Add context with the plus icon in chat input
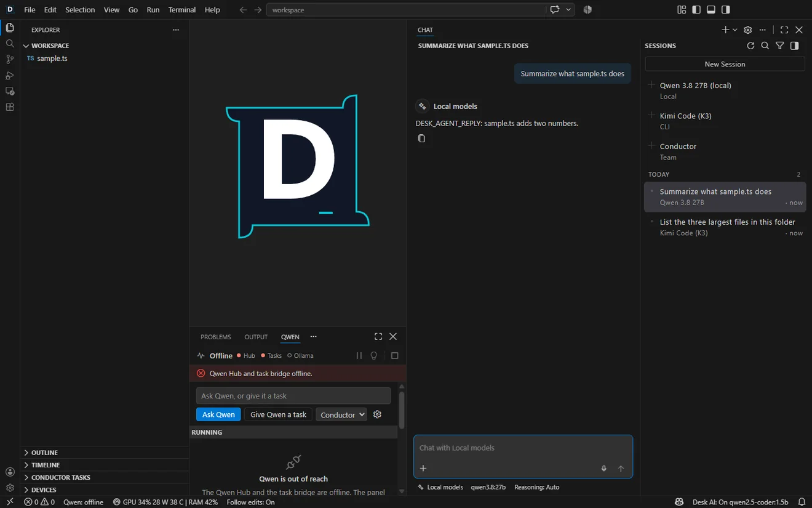Viewport: 812px width, 508px height. 423,469
